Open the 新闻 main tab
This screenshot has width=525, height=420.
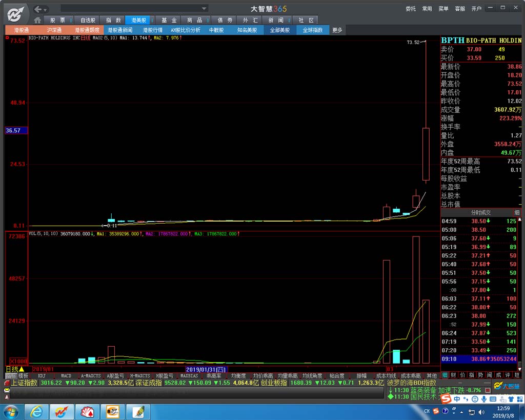tap(275, 20)
